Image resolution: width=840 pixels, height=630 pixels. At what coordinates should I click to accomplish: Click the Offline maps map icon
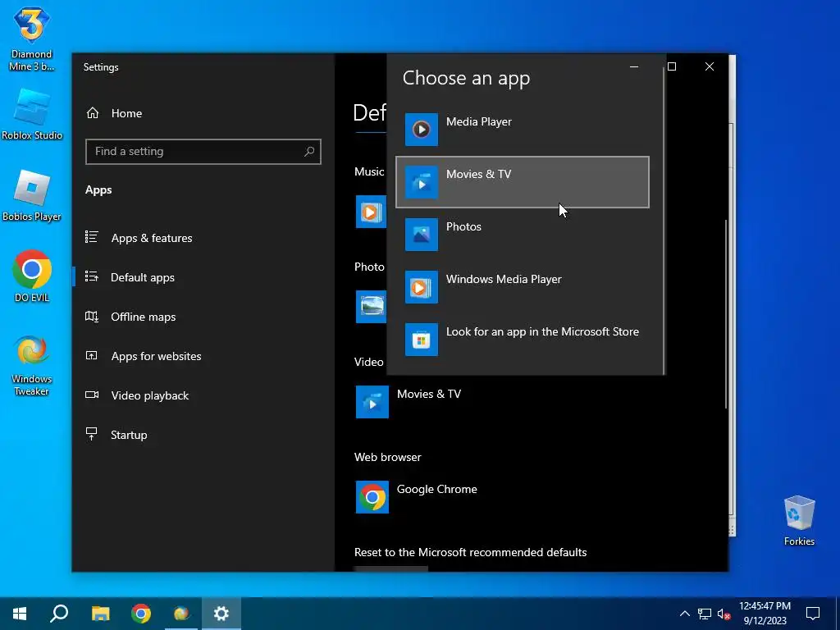click(92, 317)
